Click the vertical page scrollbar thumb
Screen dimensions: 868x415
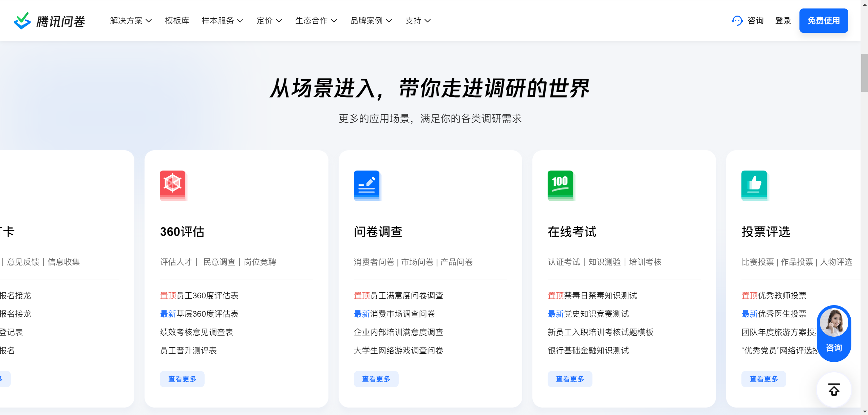tap(864, 73)
